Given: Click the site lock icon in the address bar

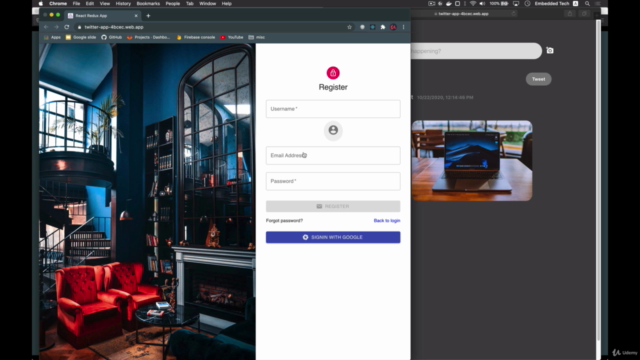Looking at the screenshot, I should [79, 27].
